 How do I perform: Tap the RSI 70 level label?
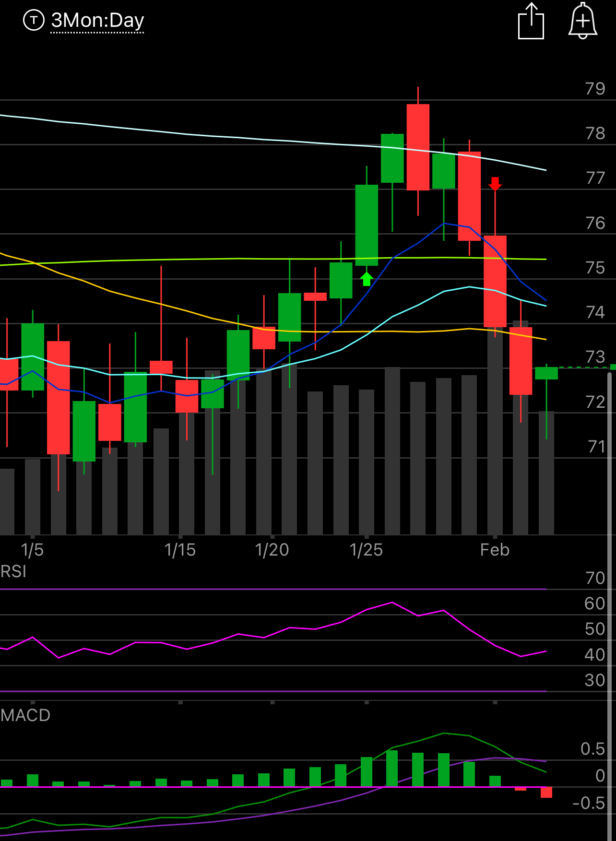coord(595,578)
